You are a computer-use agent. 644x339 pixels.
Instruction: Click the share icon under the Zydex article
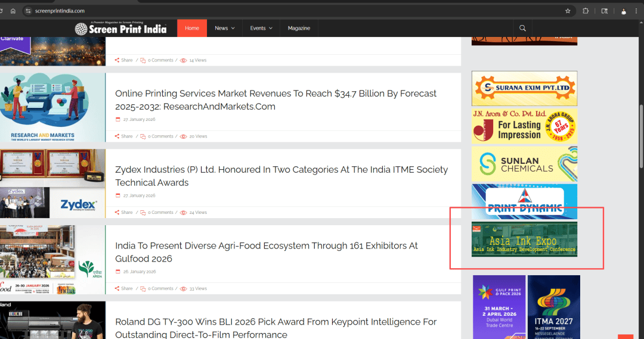117,213
